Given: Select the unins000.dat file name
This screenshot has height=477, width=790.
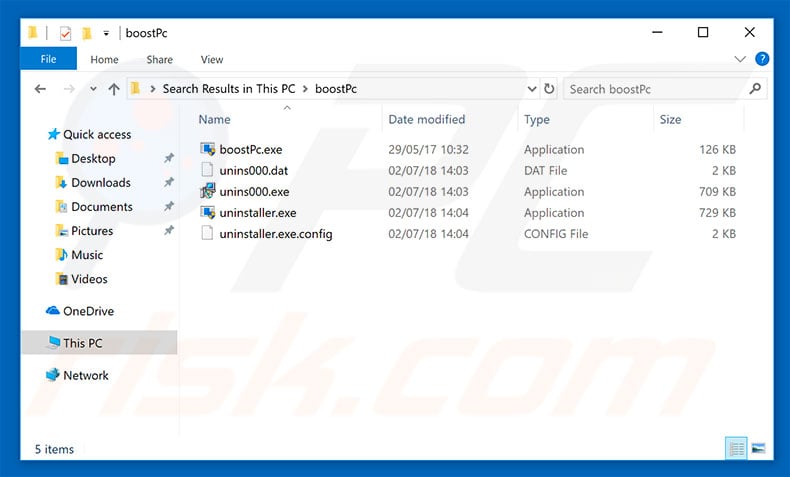Looking at the screenshot, I should (x=253, y=170).
